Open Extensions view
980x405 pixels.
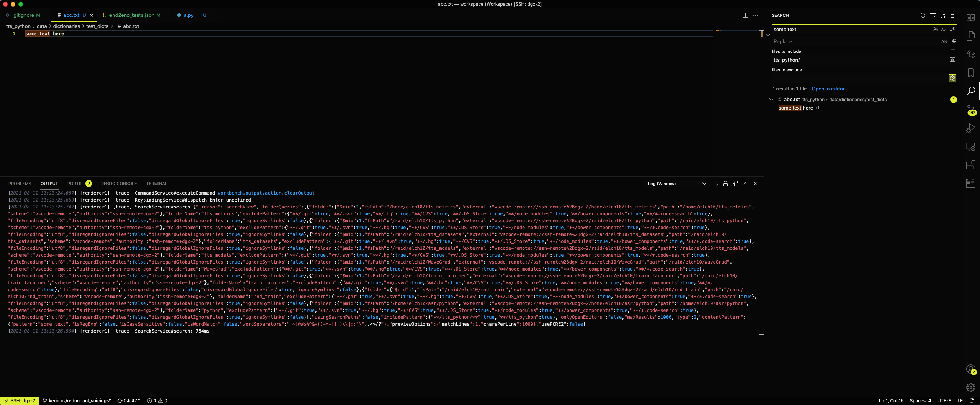[x=971, y=165]
